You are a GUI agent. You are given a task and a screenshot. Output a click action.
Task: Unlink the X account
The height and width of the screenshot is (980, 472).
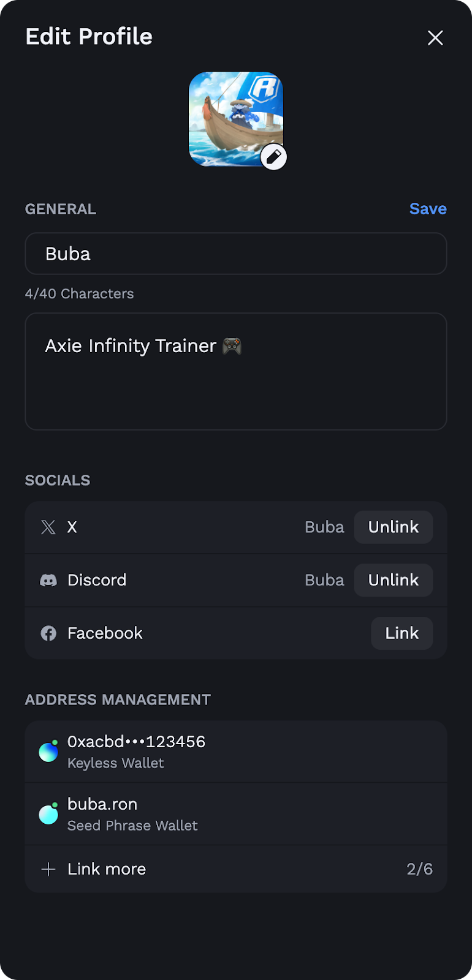394,527
